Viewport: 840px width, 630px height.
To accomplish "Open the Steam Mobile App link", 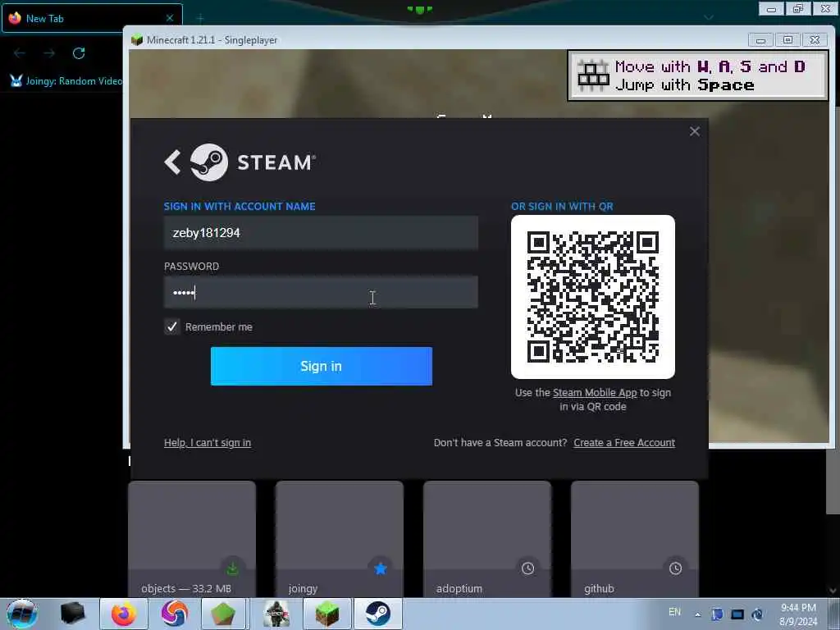I will (x=595, y=393).
